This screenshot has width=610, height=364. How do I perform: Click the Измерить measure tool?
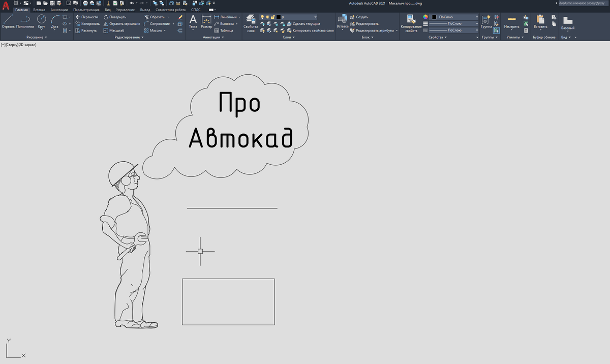(511, 21)
